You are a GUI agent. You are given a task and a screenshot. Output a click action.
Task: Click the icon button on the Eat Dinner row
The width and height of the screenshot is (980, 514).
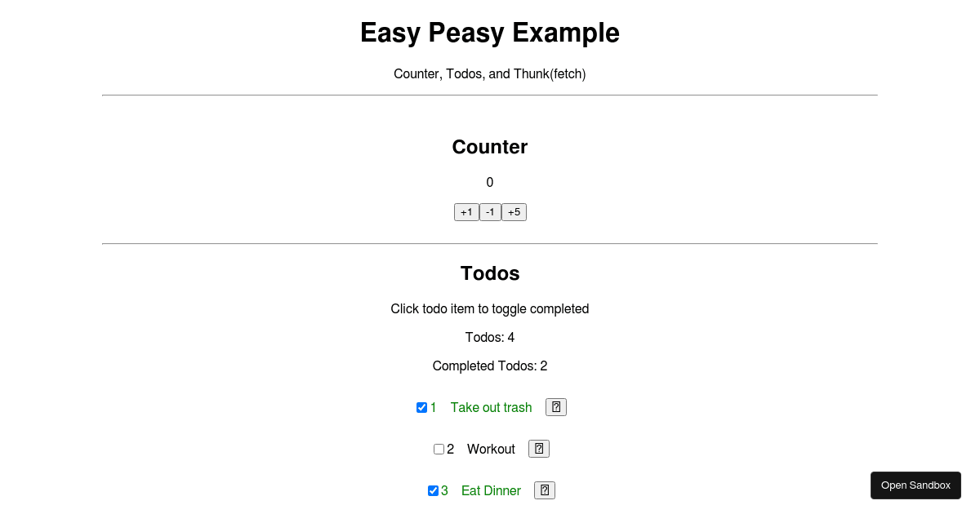pos(544,490)
